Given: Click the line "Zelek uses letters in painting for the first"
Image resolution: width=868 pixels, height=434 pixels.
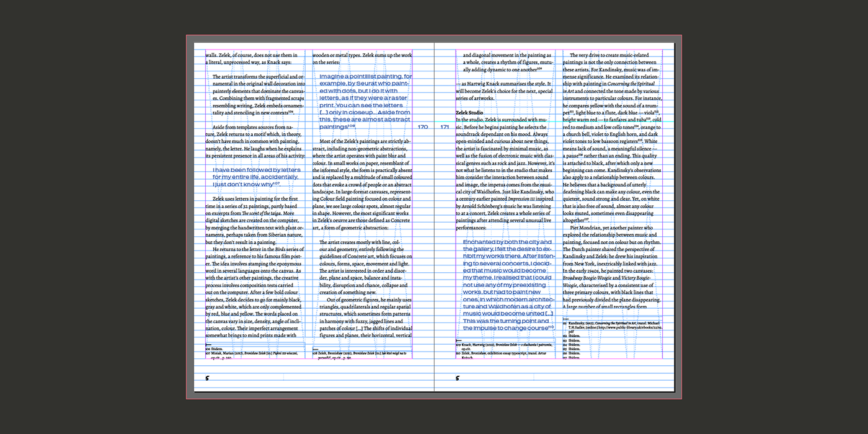Looking at the screenshot, I should pos(255,199).
